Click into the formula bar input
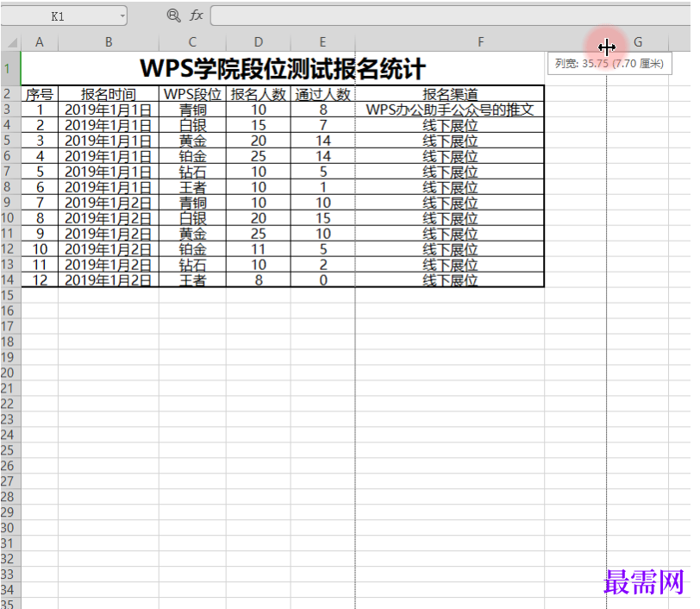Viewport: 700px width, 609px height. [451, 16]
